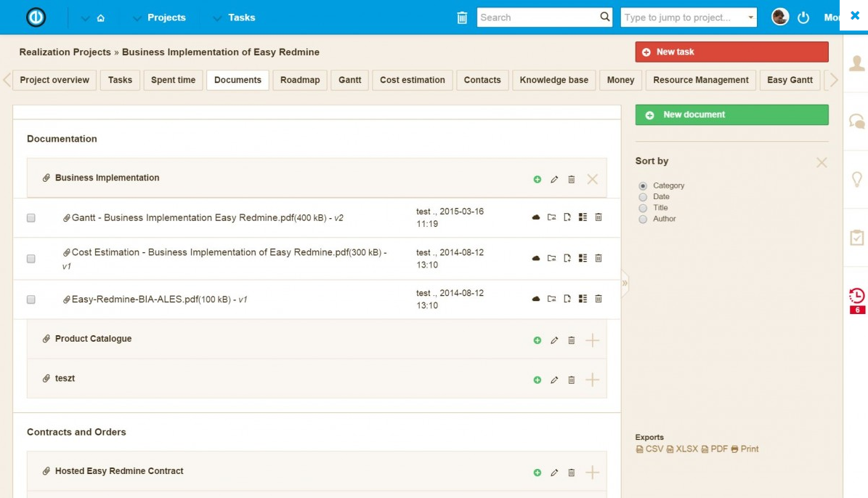Delete the Cost Estimation PDF attachment
This screenshot has height=498, width=868.
click(x=599, y=258)
